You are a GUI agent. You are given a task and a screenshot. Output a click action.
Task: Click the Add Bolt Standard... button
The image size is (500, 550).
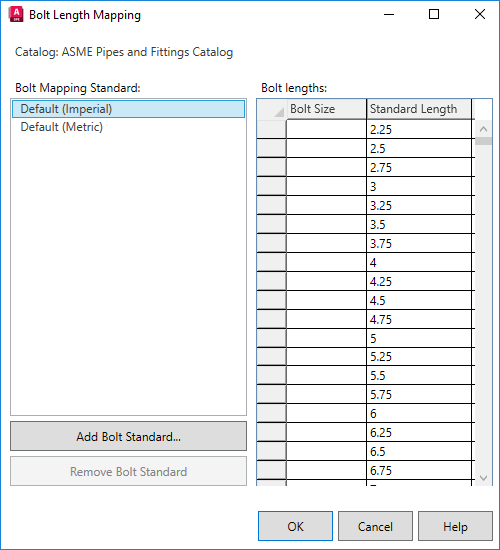click(128, 436)
